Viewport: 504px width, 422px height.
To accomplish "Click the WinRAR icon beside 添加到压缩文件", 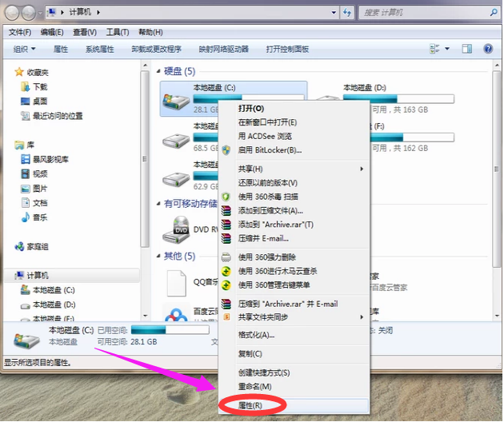I will [226, 211].
